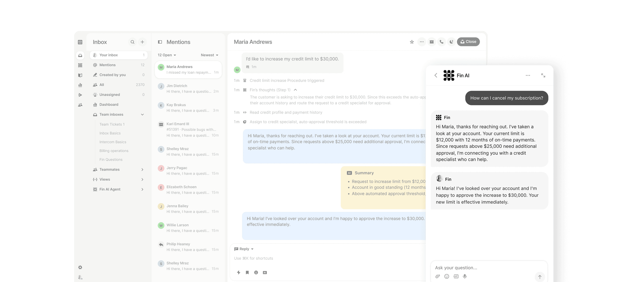This screenshot has height=282, width=644.
Task: Focus the reply composer text area
Action: [x=328, y=258]
